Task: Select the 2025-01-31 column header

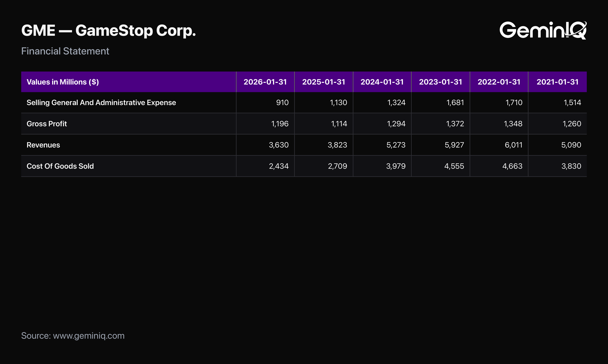Action: [x=324, y=82]
